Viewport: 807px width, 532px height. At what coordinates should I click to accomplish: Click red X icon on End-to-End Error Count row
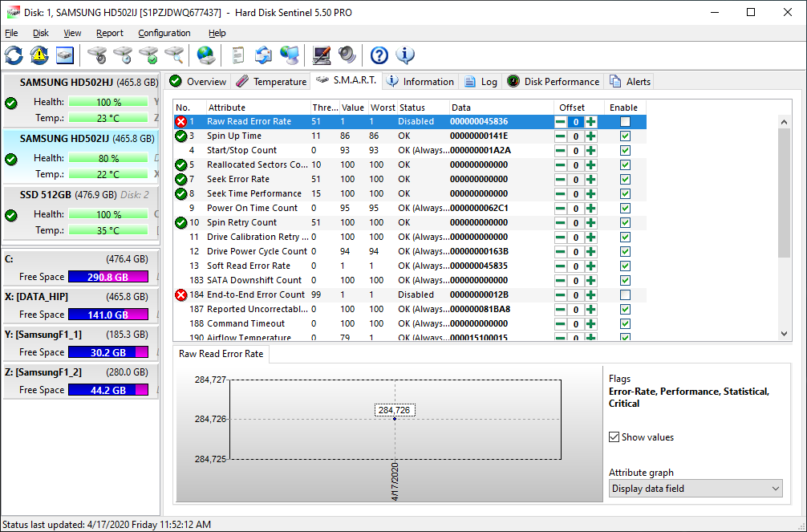(180, 294)
